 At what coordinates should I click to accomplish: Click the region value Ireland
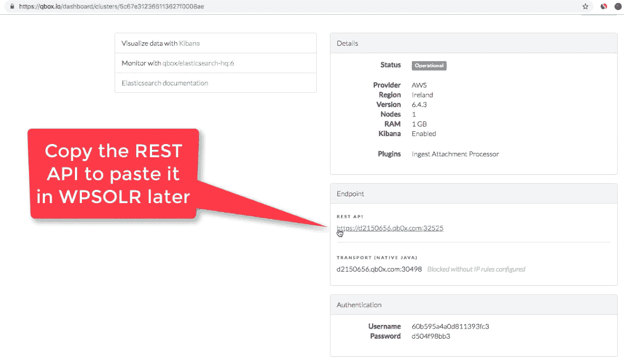pos(422,95)
